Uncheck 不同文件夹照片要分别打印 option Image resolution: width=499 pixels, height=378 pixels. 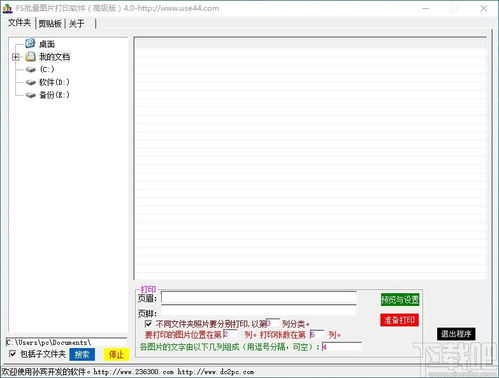coord(148,324)
